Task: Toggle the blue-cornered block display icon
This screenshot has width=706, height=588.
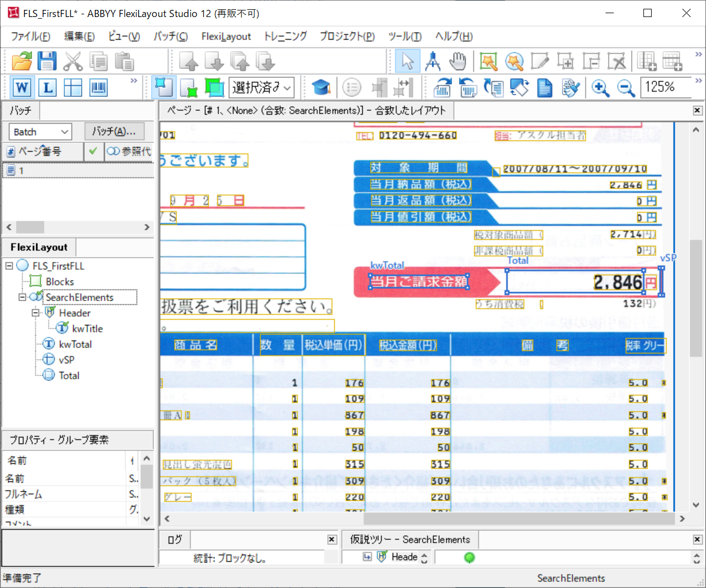Action: tap(164, 87)
